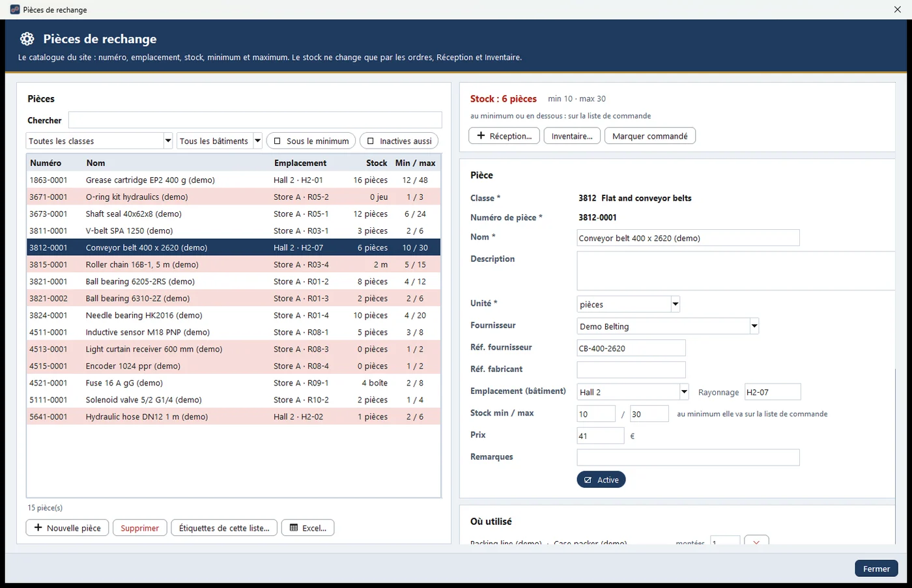Screen dimensions: 912x588
Task: Open the Emplacement dropdown showing Hall 2
Action: tap(633, 392)
